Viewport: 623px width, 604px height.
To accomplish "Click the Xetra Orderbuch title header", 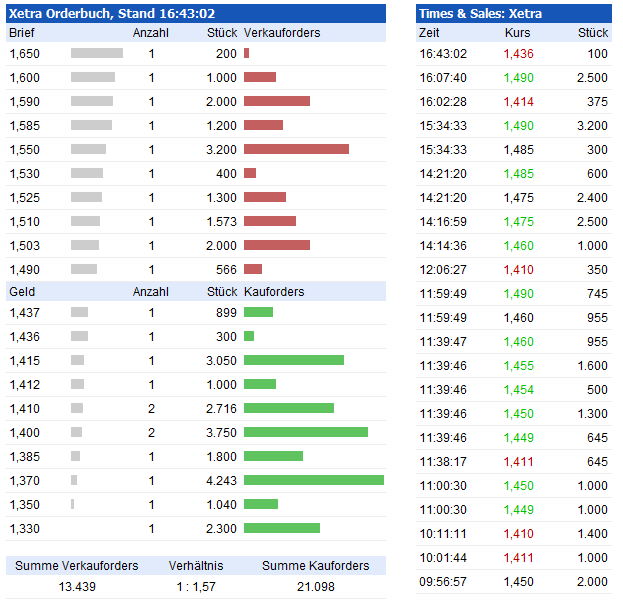I will coord(112,13).
